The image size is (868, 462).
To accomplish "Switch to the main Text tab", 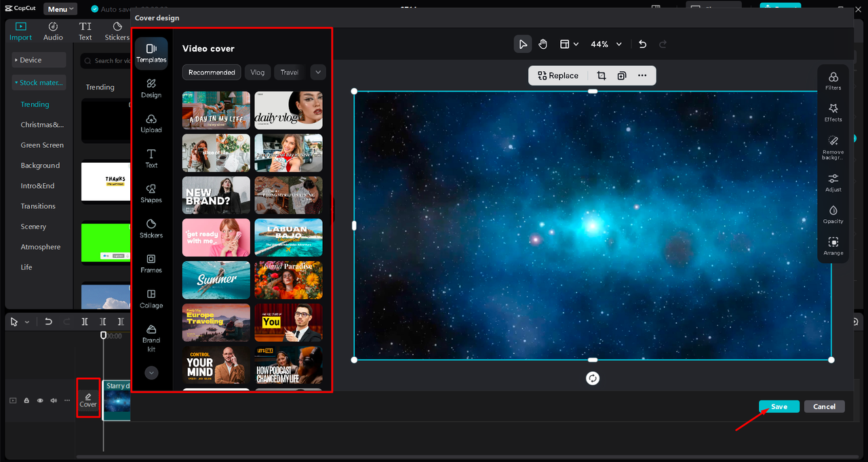I will 85,32.
